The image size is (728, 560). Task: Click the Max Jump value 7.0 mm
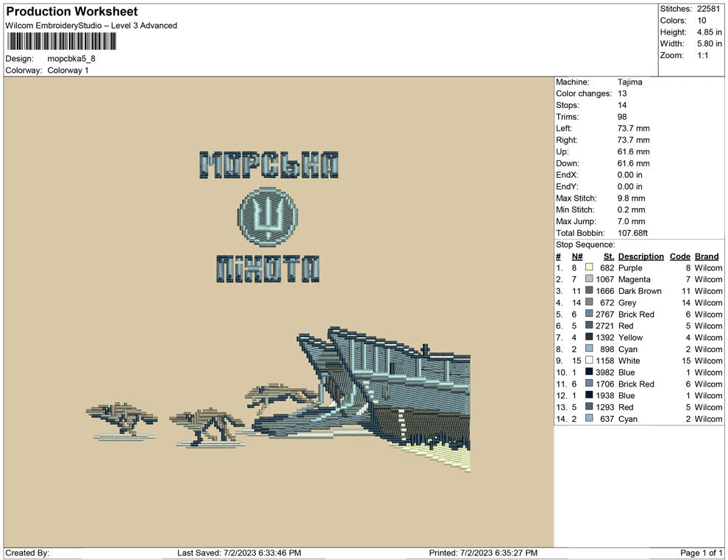point(631,221)
